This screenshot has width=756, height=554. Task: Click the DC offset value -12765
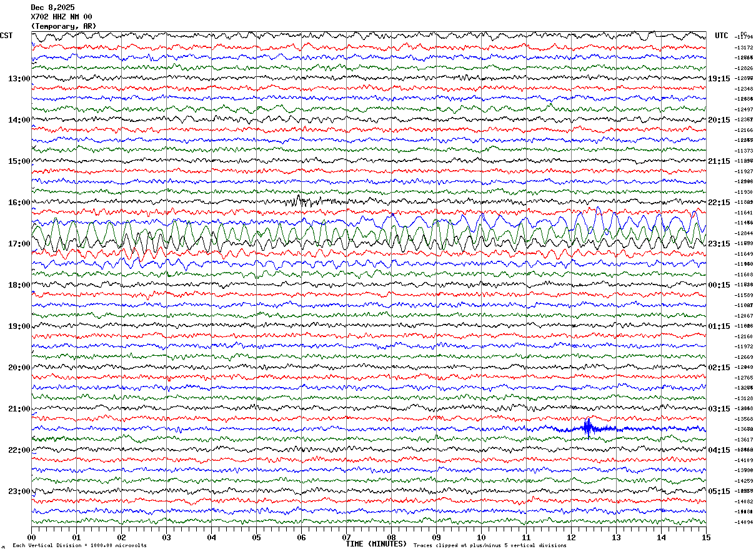744,378
